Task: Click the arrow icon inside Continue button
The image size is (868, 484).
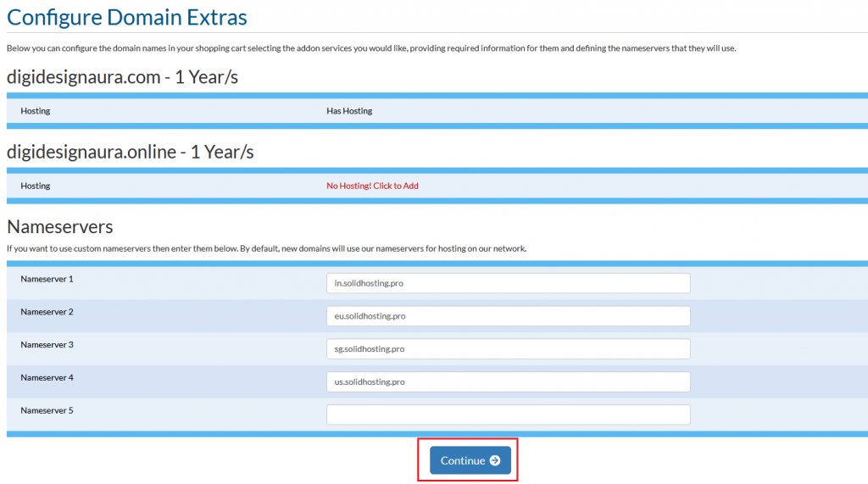Action: click(x=495, y=460)
